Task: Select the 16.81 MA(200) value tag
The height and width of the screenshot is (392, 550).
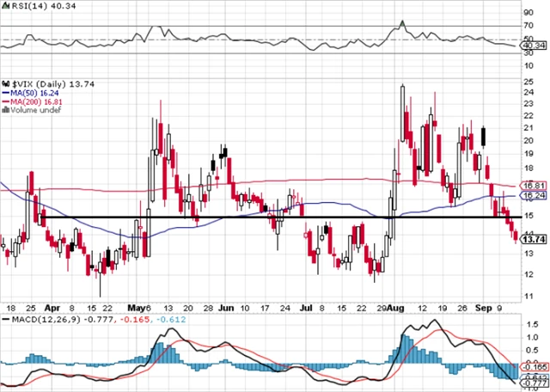Action: tap(535, 185)
